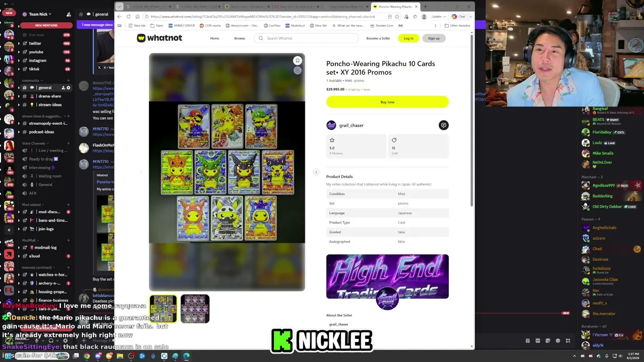Open the bans-and-time channel in Discord
Viewport: 644px width, 362px height.
pos(45,220)
